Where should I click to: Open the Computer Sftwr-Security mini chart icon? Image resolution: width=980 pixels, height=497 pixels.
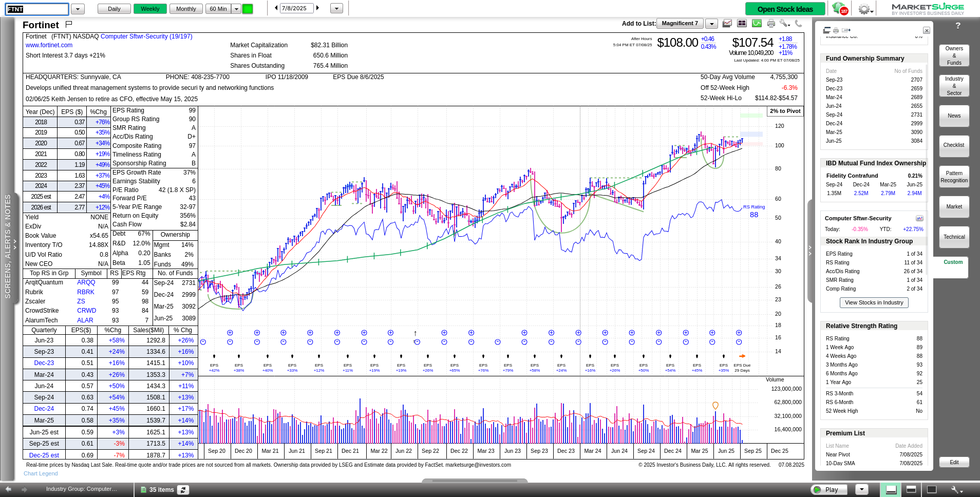[x=919, y=218]
